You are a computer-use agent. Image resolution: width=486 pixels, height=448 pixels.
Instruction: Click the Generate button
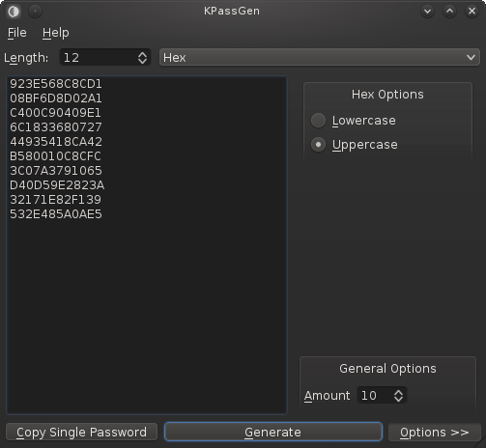(x=273, y=432)
